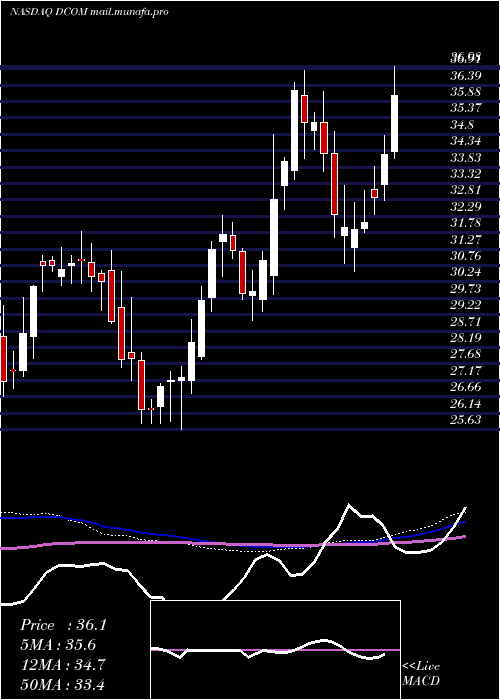Click the 50MA : 33.4 readout
Image resolution: width=500 pixels, height=700 pixels.
tap(63, 684)
